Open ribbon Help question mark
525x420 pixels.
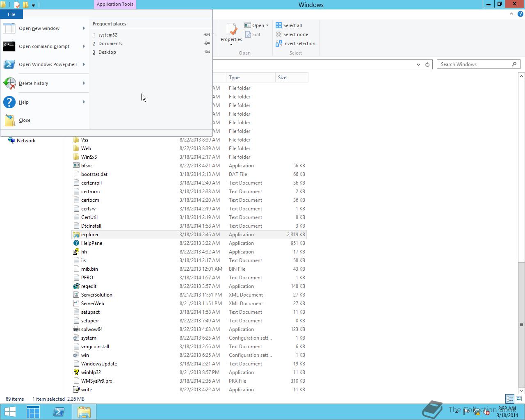click(520, 14)
